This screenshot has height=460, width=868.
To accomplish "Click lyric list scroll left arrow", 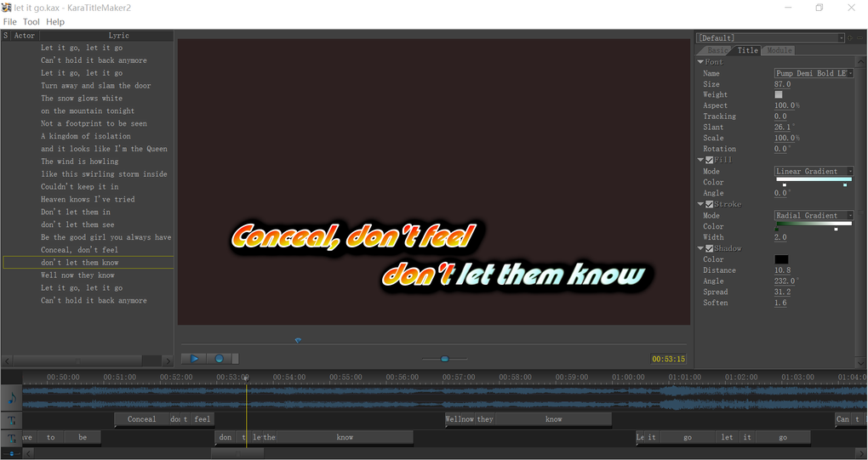I will 7,361.
